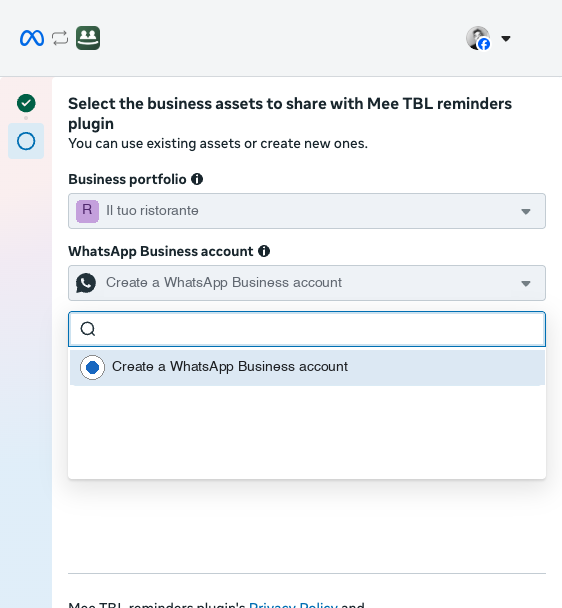Click the Create a WhatsApp Business account option text

[230, 366]
